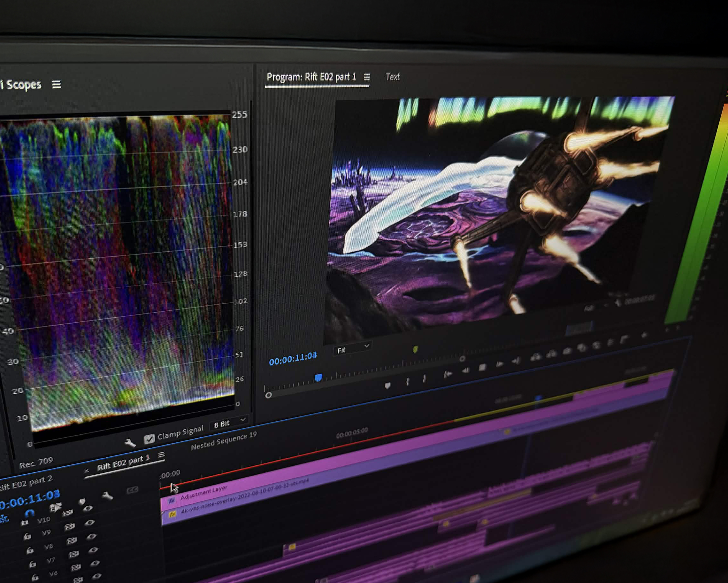Click Go to In point button

click(448, 374)
